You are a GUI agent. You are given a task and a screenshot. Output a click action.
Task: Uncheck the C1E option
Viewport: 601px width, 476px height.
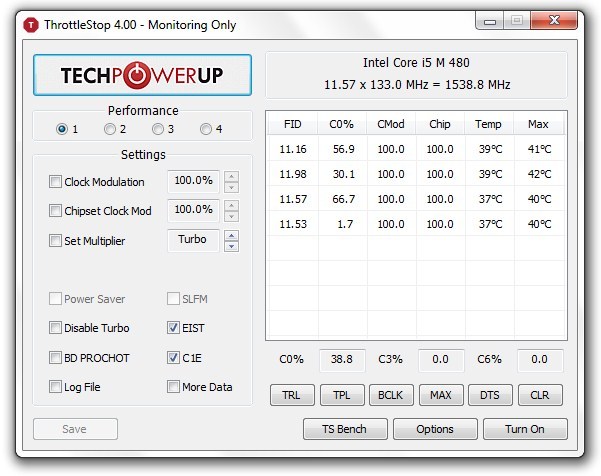[173, 358]
